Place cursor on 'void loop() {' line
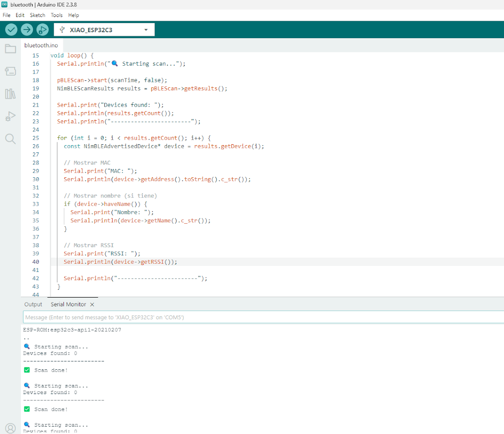The image size is (504, 434). tap(72, 56)
